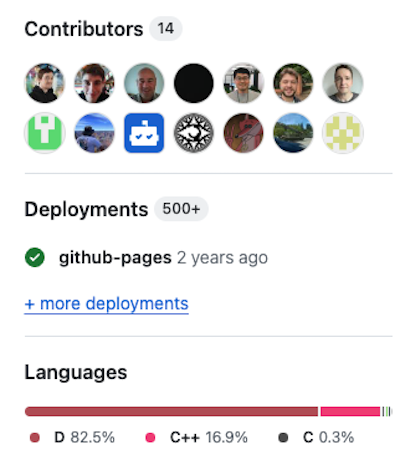
Task: Select the yellow-green checkered identicon avatar
Action: click(x=343, y=133)
